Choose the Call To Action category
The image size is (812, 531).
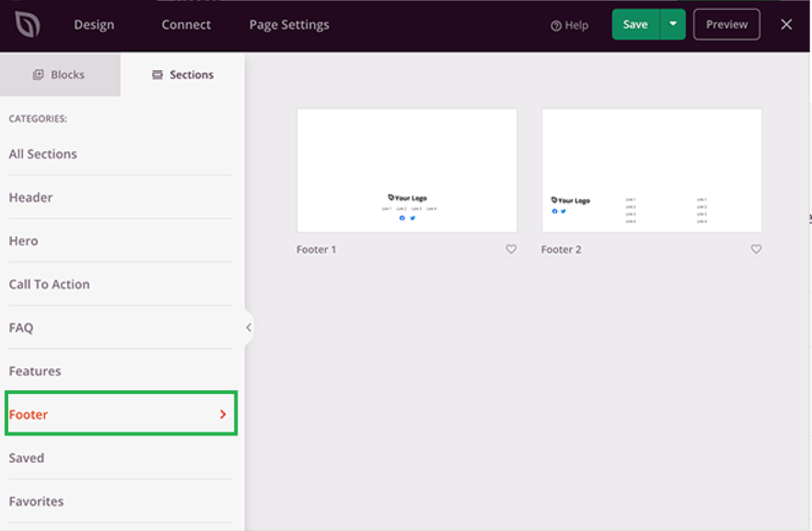pyautogui.click(x=50, y=284)
